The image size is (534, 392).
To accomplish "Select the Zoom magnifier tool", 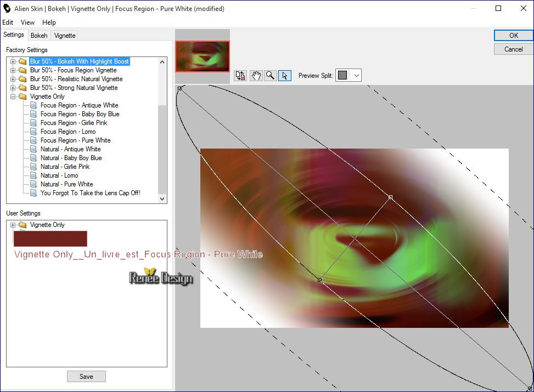I will 271,76.
